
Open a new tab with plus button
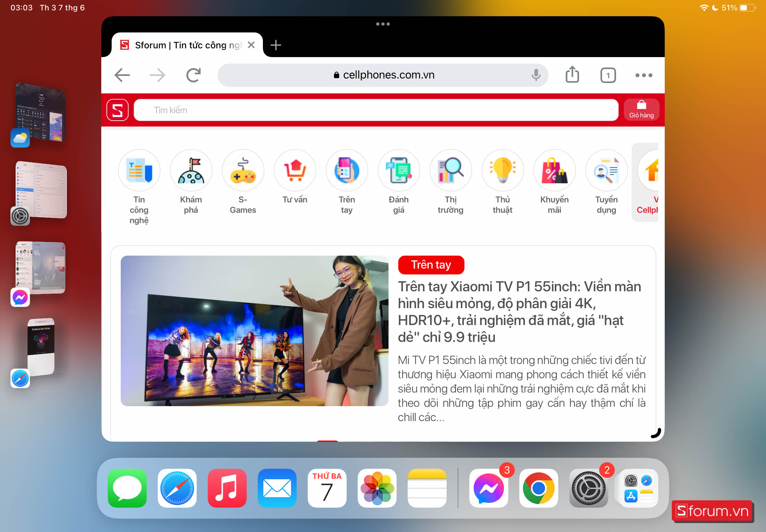coord(276,45)
